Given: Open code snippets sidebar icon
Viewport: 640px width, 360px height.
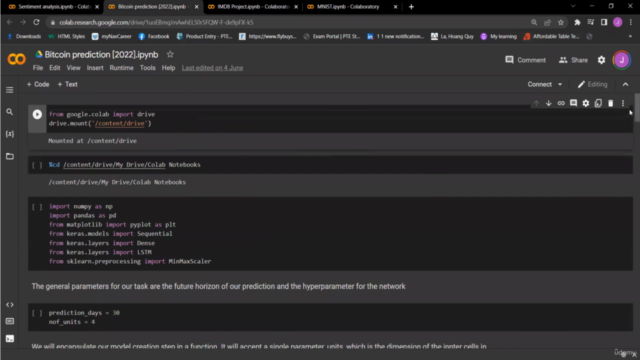Looking at the screenshot, I should (10, 304).
